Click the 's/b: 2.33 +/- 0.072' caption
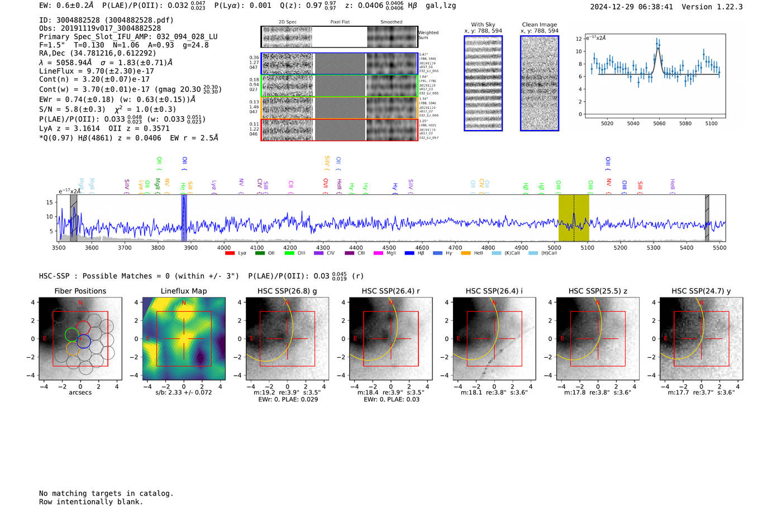 coord(184,392)
